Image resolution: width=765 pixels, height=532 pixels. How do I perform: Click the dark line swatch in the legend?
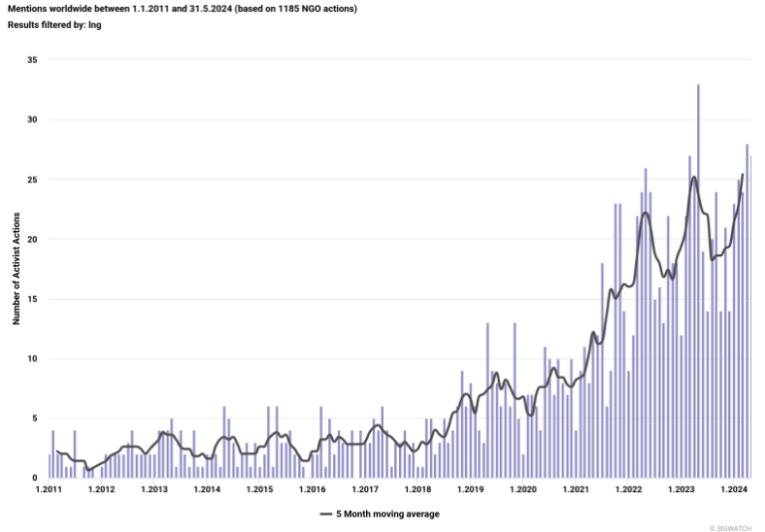(327, 513)
